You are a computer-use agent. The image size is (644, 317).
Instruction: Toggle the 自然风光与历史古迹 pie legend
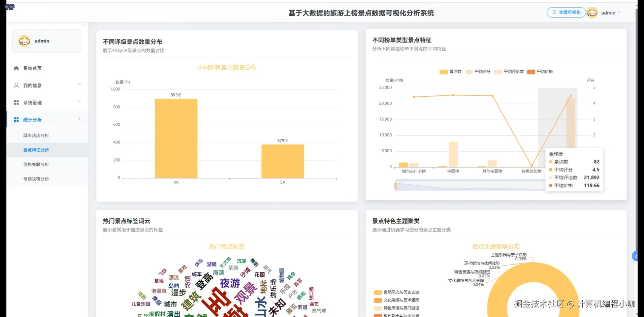point(397,292)
